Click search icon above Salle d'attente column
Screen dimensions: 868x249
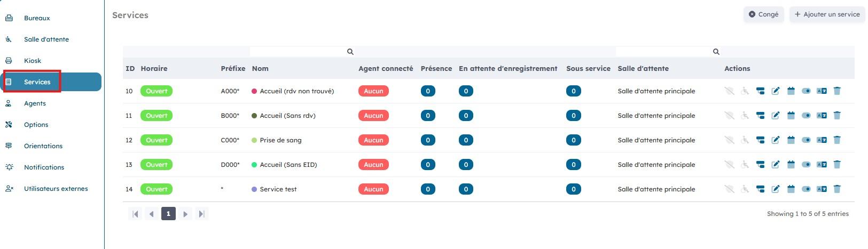(716, 52)
